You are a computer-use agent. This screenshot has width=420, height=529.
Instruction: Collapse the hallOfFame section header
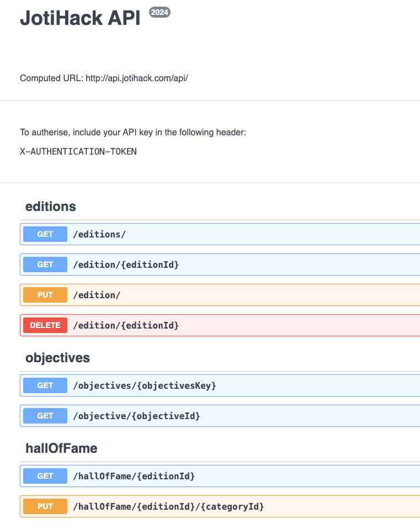point(61,448)
